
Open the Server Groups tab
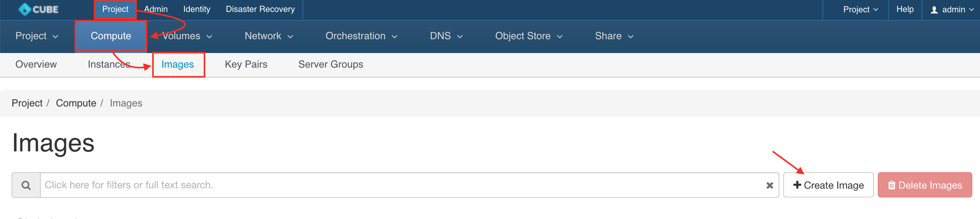click(x=331, y=65)
